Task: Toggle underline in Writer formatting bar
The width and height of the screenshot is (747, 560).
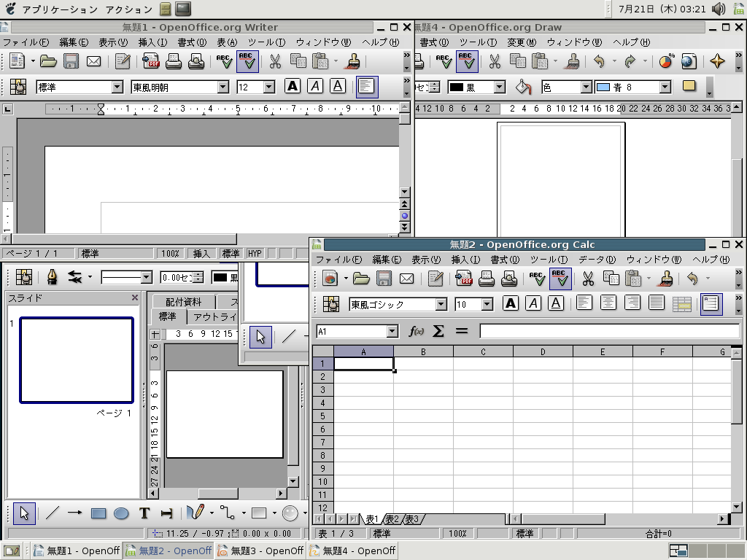Action: tap(337, 86)
